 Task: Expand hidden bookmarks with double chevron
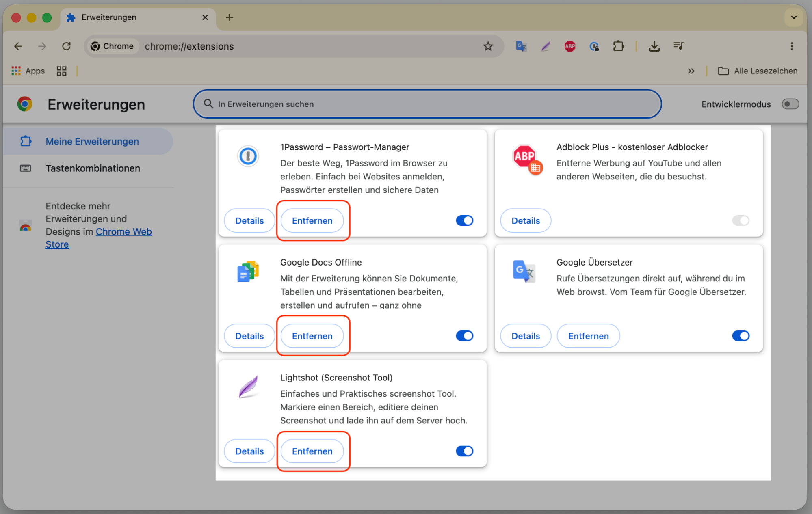pos(691,71)
